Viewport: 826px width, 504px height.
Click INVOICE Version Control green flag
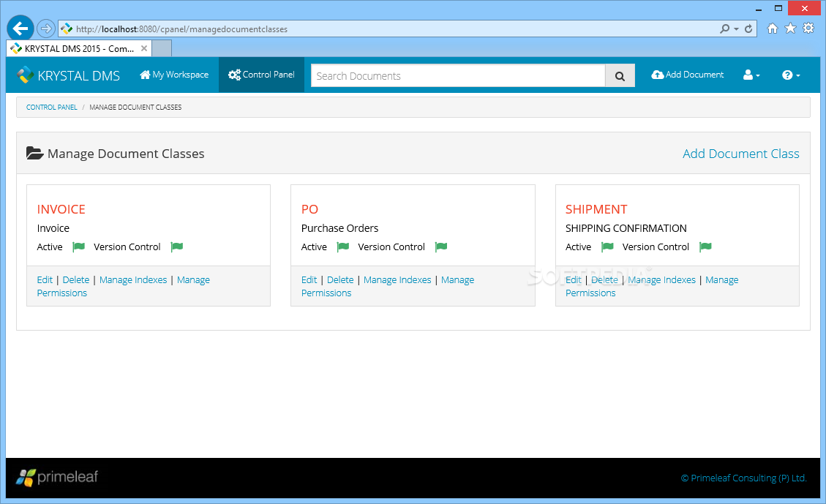177,247
